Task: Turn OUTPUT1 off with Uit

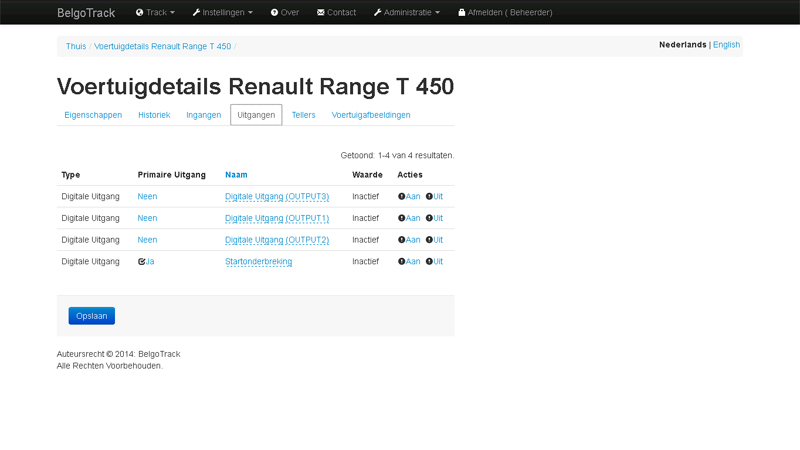Action: point(434,218)
